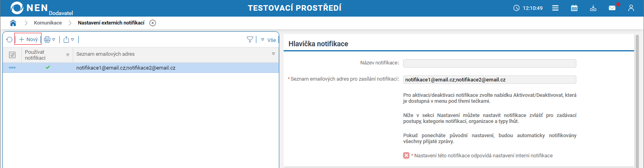Click the red X internal notification checkbox

[x=406, y=156]
